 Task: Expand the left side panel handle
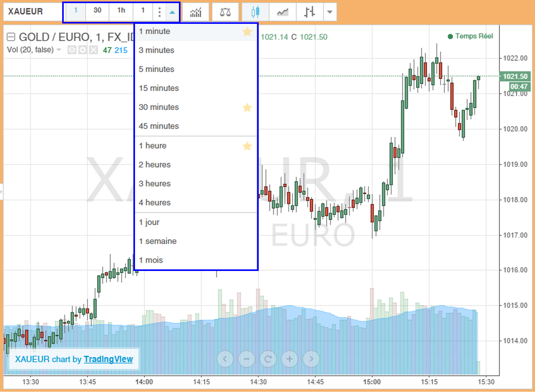coord(1,191)
